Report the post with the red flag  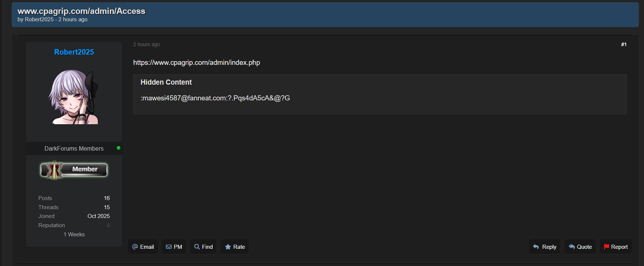(616, 247)
